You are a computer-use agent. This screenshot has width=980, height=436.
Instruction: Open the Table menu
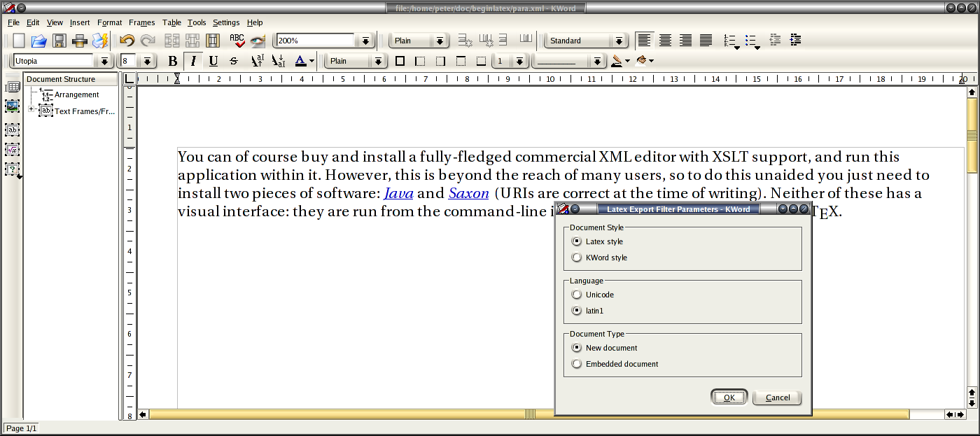[171, 22]
